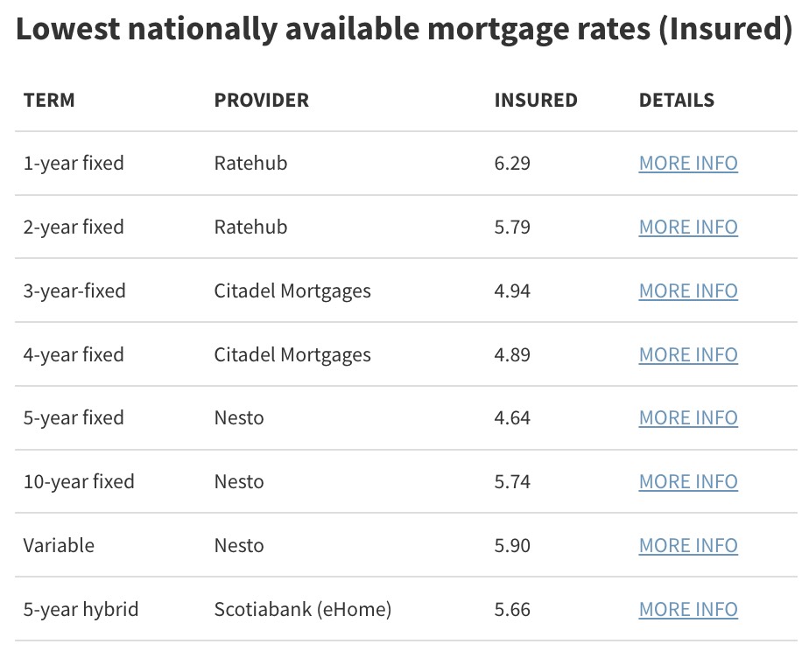
Task: Click the DETAILS column header
Action: [x=676, y=101]
